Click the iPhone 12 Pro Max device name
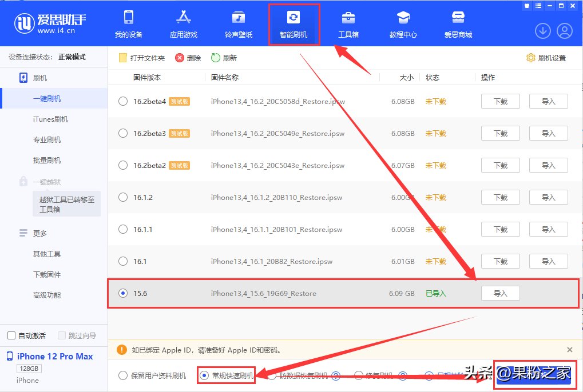 [55, 357]
